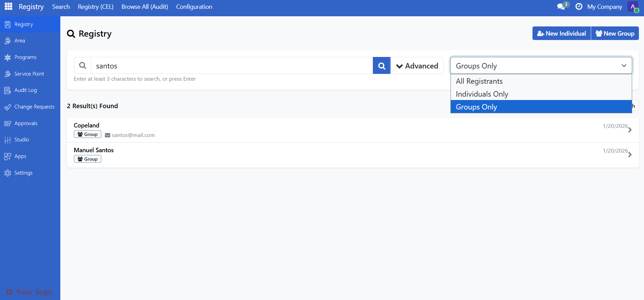Click the Registry app title in navbar
This screenshot has height=300, width=644.
[x=31, y=7]
